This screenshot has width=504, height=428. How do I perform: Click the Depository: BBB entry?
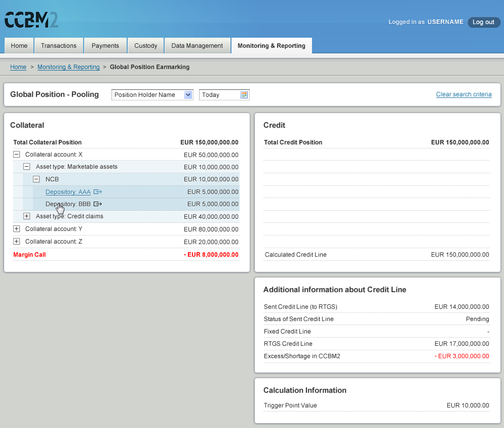68,204
